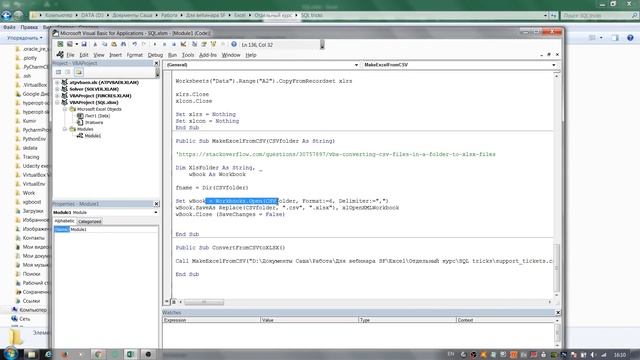Click Expression column header in Watches

point(211,320)
